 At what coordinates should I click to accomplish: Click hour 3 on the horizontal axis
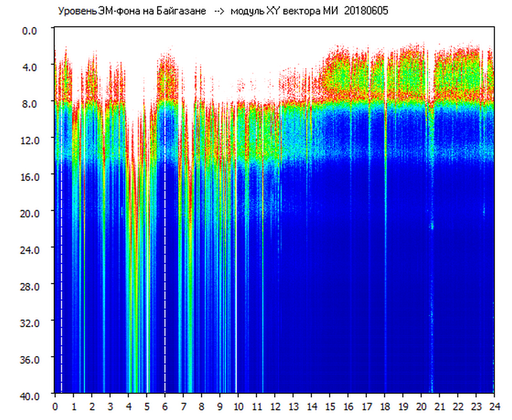click(x=110, y=406)
